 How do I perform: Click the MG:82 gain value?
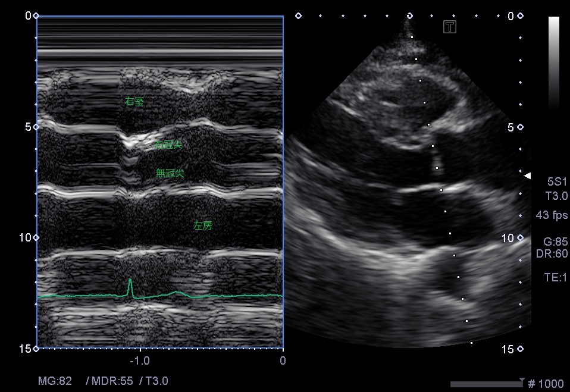[x=55, y=381]
